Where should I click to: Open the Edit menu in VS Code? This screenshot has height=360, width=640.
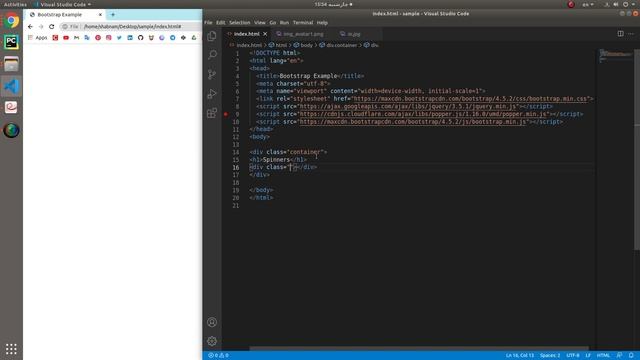[221, 23]
